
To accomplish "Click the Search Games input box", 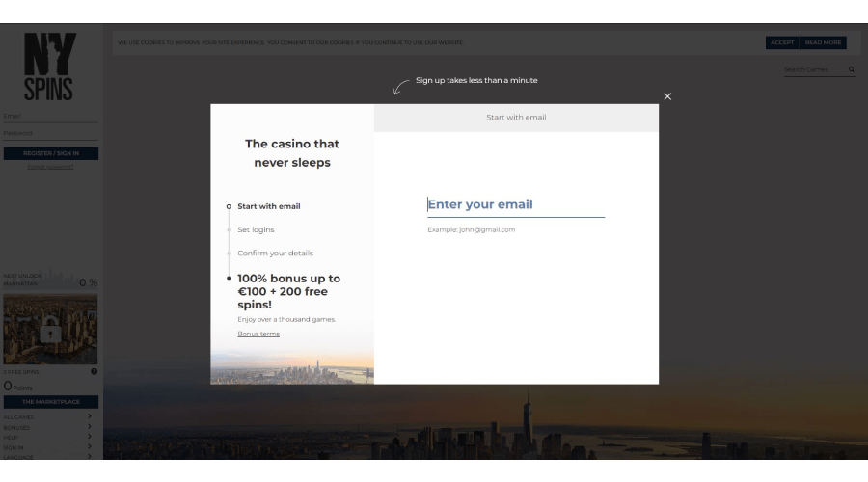I will tap(813, 70).
